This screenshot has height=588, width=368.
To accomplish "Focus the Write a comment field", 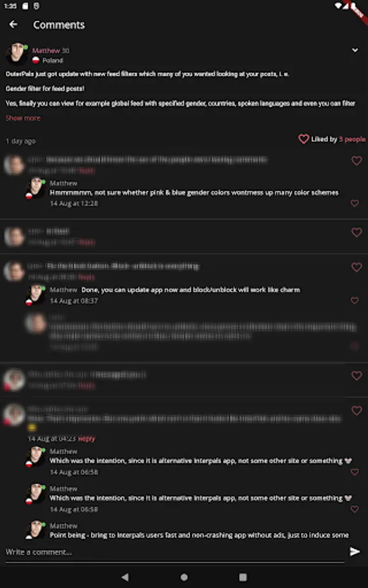I will click(175, 552).
